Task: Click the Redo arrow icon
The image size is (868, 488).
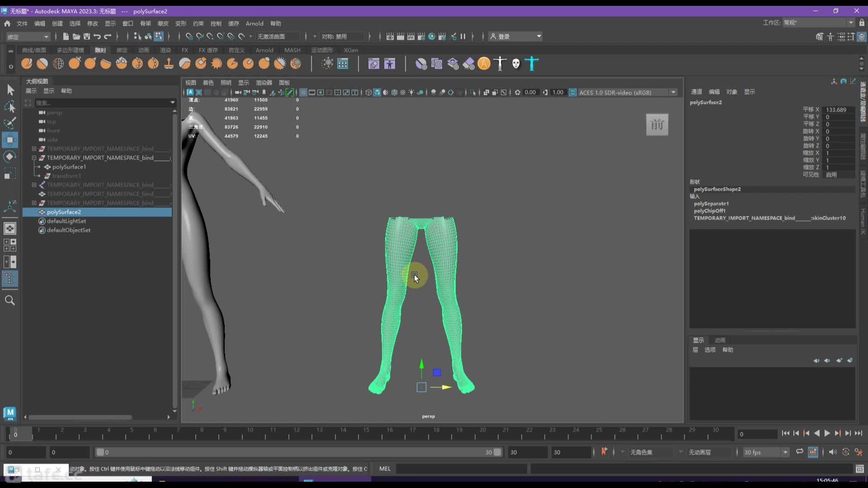Action: coord(108,36)
